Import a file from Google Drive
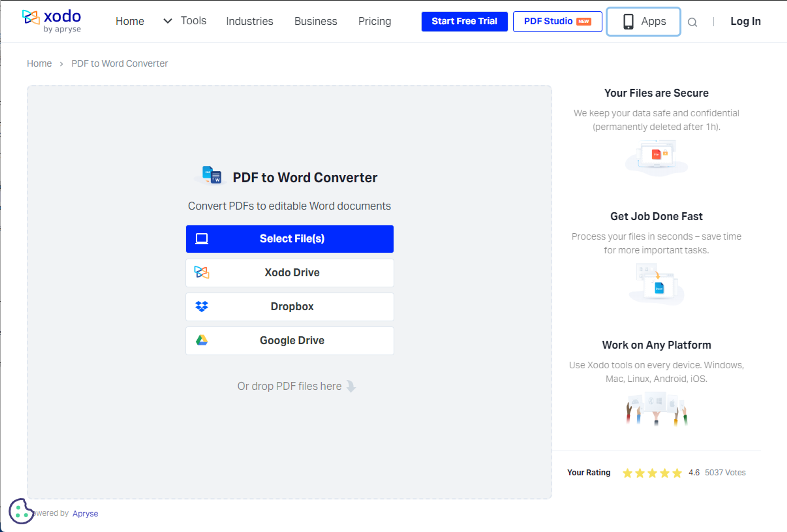Viewport: 787px width, 532px height. (x=290, y=340)
